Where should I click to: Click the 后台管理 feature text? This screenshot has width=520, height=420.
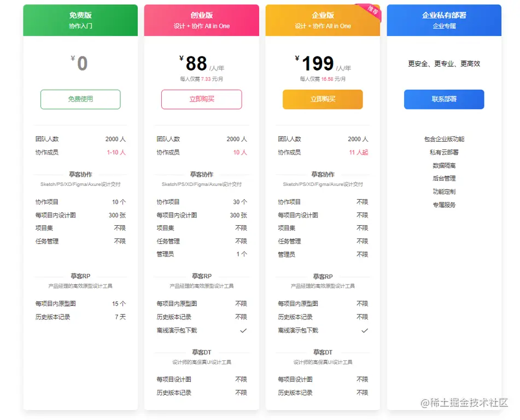coord(444,178)
